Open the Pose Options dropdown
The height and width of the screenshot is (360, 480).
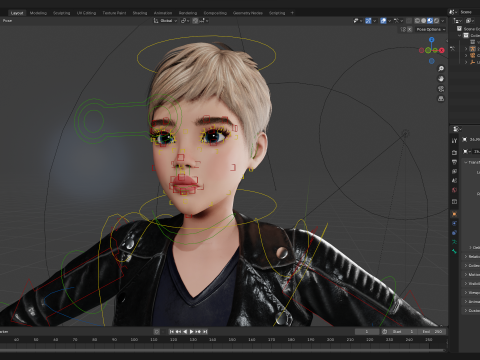coord(431,29)
